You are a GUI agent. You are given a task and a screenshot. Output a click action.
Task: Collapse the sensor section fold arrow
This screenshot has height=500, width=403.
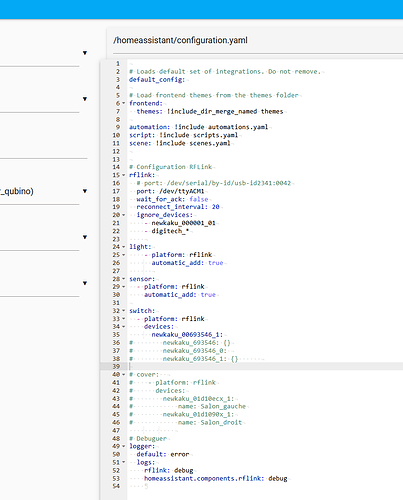(x=124, y=279)
